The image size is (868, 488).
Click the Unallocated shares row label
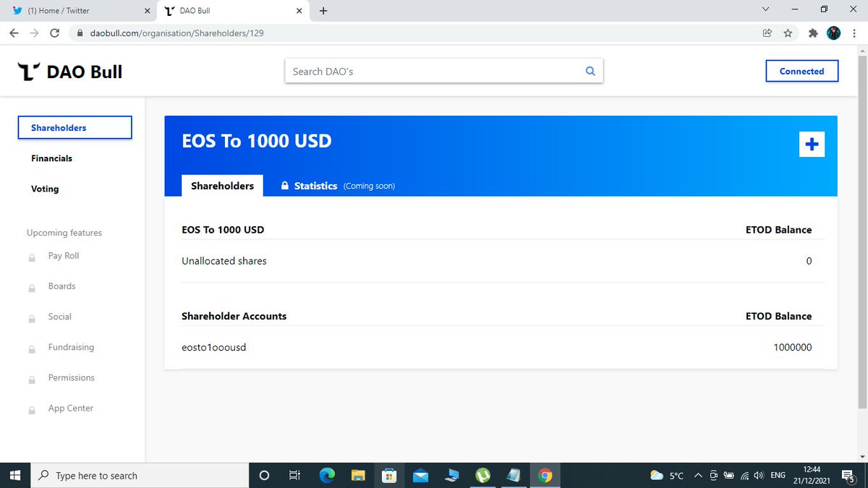pos(224,260)
